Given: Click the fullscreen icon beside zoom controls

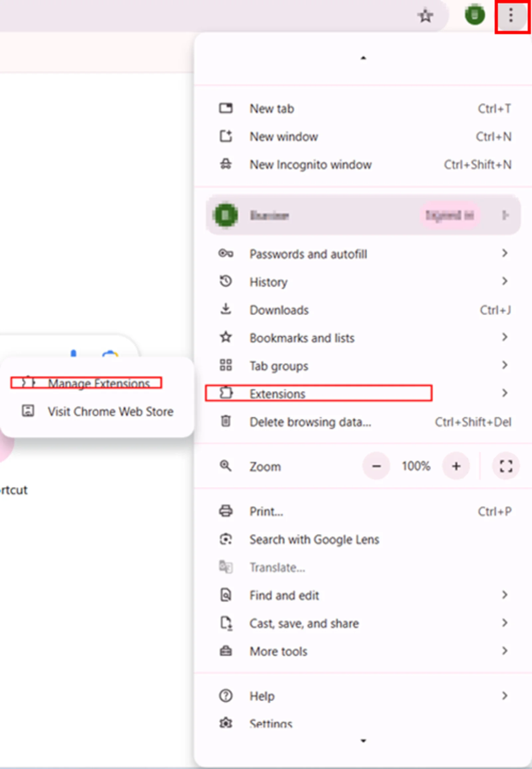Looking at the screenshot, I should pyautogui.click(x=506, y=466).
